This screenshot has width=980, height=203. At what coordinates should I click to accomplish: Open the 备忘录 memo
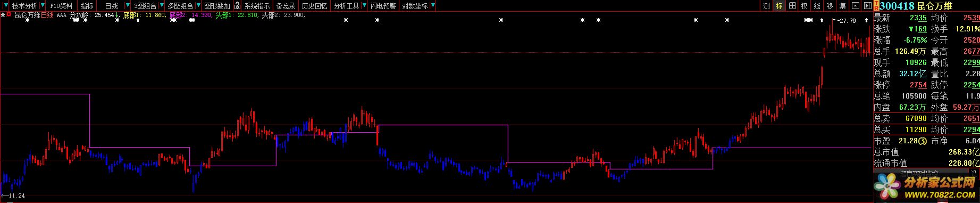click(x=286, y=6)
